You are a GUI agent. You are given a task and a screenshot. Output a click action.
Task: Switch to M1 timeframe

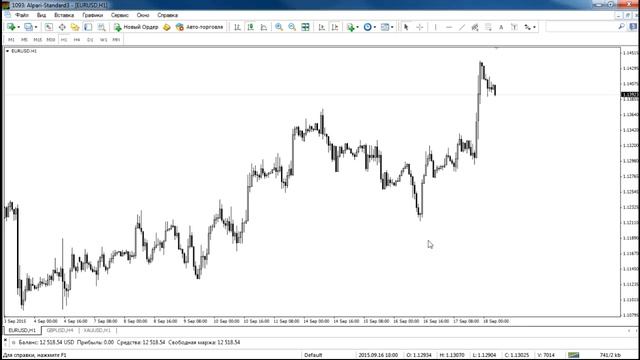(11, 40)
